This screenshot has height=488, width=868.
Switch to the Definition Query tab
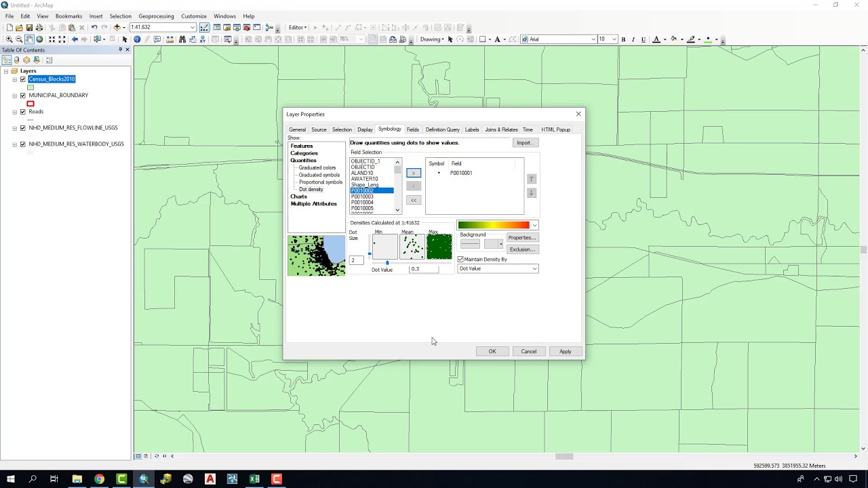(443, 129)
